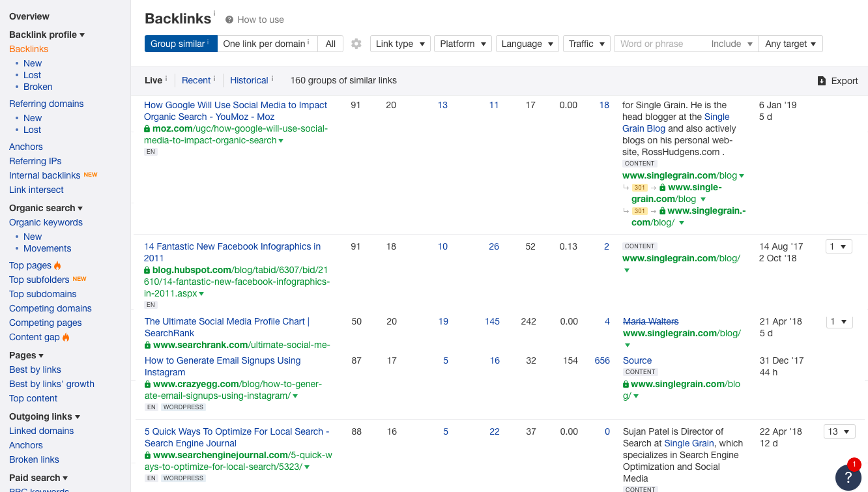Select One link per domain mode

267,44
